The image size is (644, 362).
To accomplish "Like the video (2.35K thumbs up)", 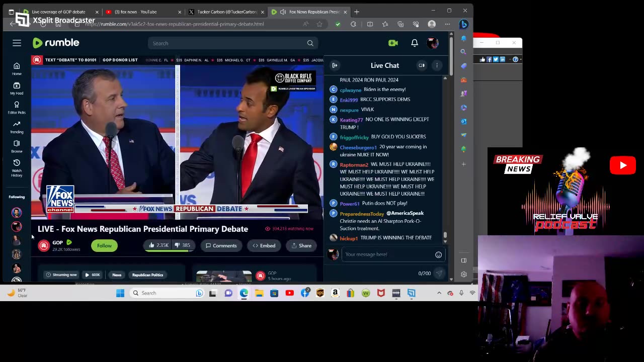I will 158,245.
